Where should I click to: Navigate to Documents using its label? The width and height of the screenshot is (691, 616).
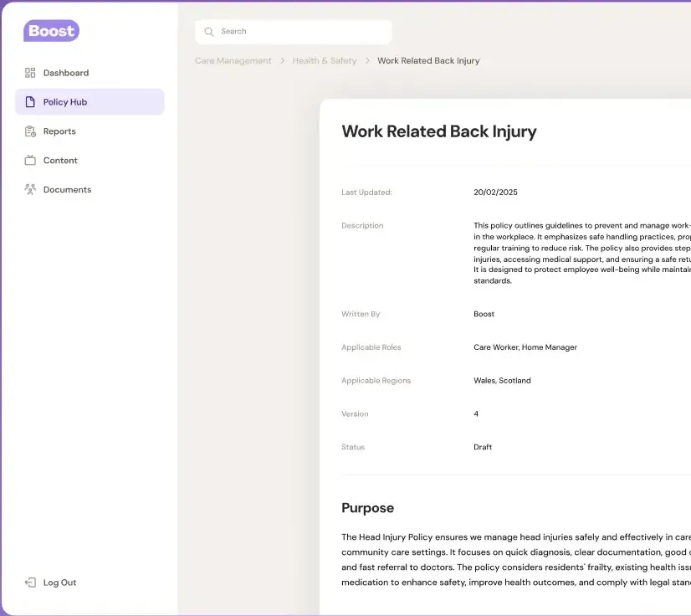pos(67,190)
